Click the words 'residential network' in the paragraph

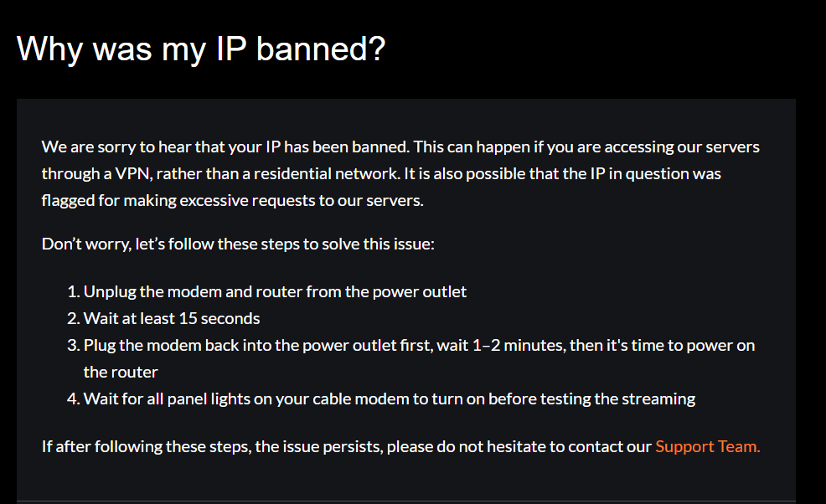(326, 174)
